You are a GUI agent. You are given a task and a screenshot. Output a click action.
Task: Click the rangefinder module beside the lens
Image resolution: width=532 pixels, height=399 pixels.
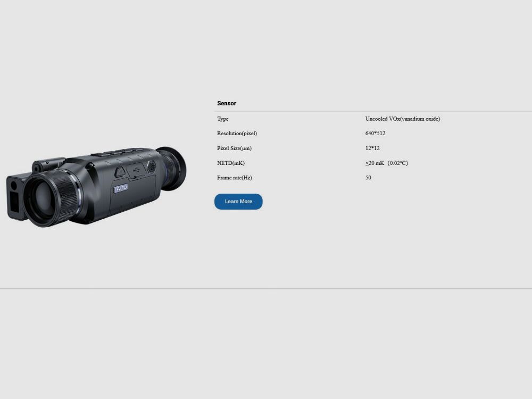click(x=14, y=197)
